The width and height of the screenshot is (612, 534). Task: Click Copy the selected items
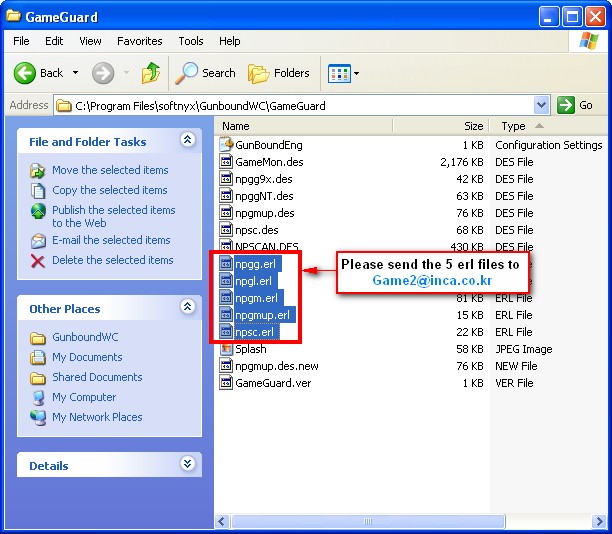(x=110, y=190)
